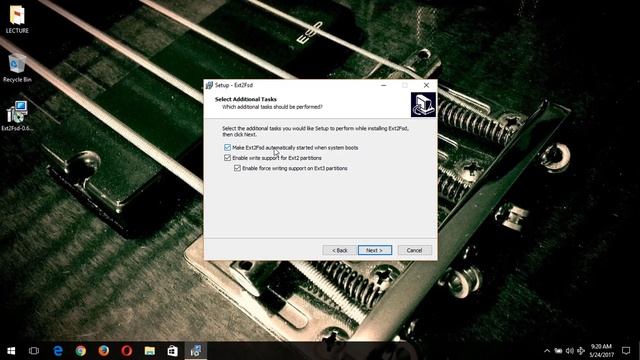Select the Ext2Fsd setup taskbar item
The height and width of the screenshot is (360, 640).
coord(196,351)
